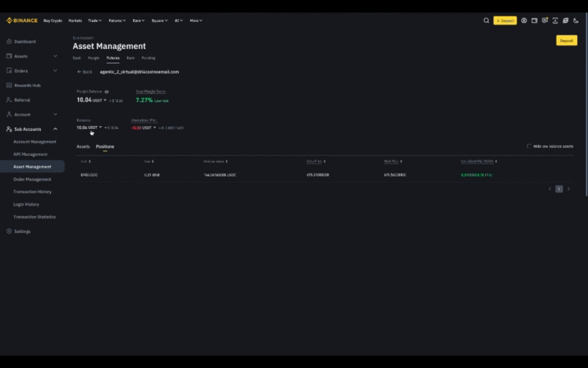
Task: Open the More dropdown menu
Action: pyautogui.click(x=196, y=20)
